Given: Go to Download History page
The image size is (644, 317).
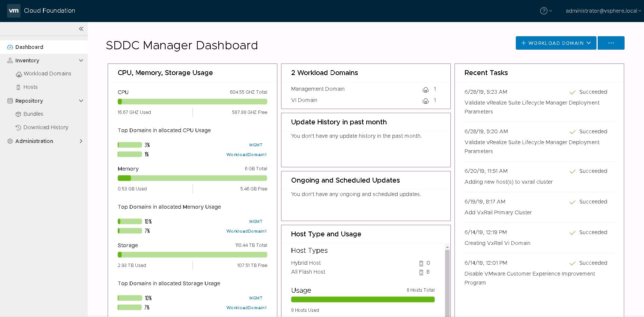Looking at the screenshot, I should pos(46,127).
